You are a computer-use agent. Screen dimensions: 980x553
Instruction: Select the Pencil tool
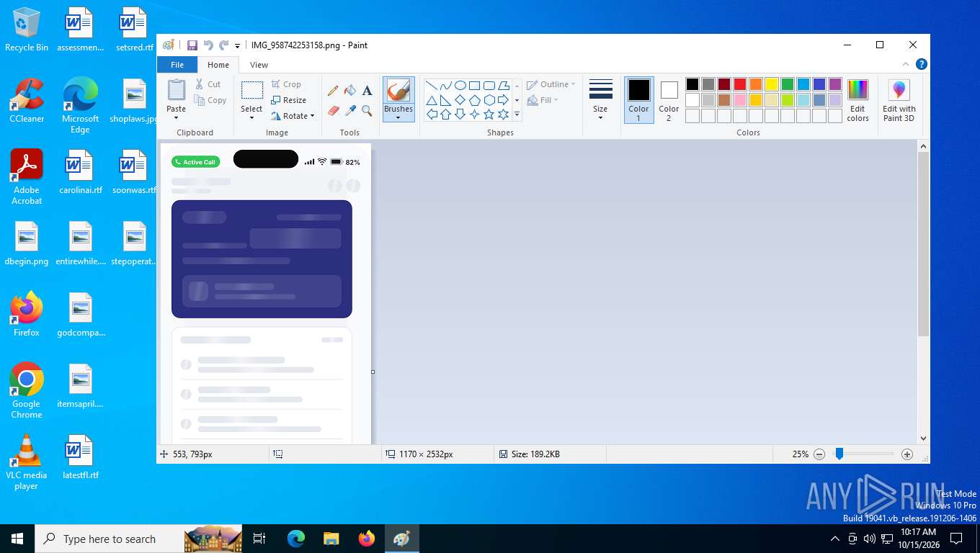point(333,91)
